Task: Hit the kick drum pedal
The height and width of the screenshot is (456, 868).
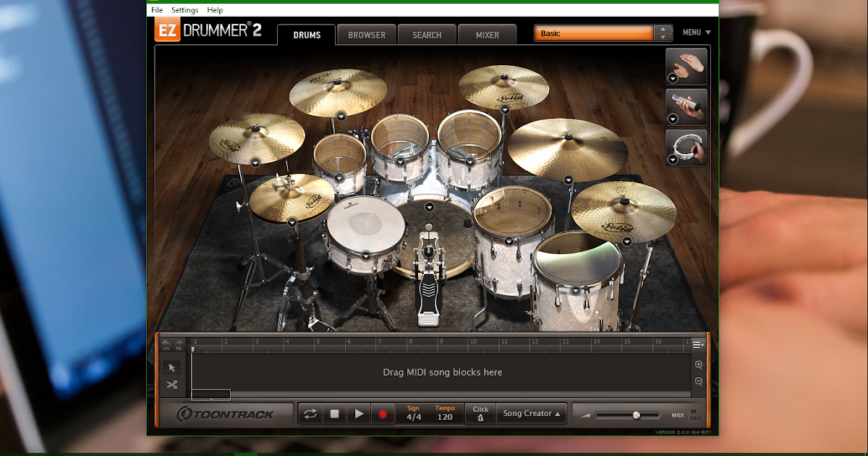Action: pos(430,290)
